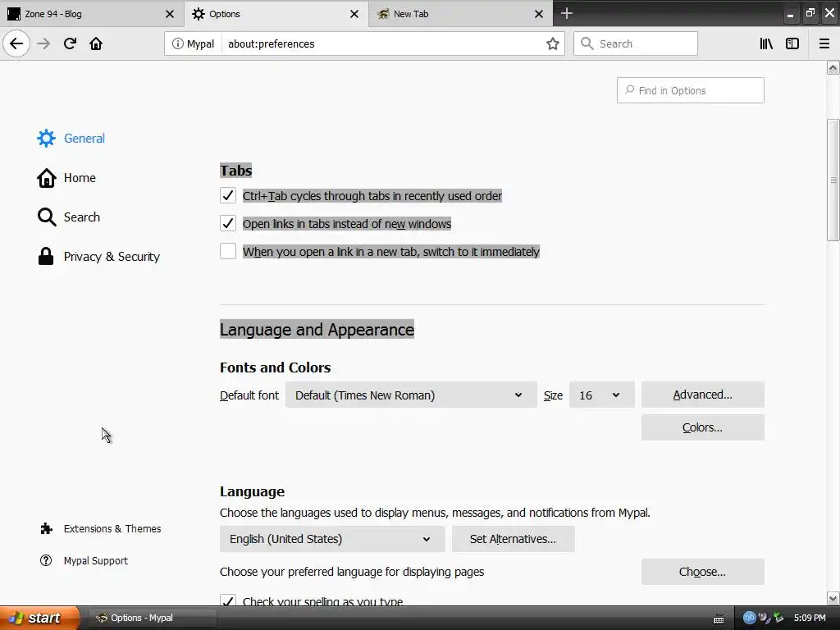Image resolution: width=840 pixels, height=630 pixels.
Task: Show site information icon beside Mypal
Action: [x=177, y=44]
